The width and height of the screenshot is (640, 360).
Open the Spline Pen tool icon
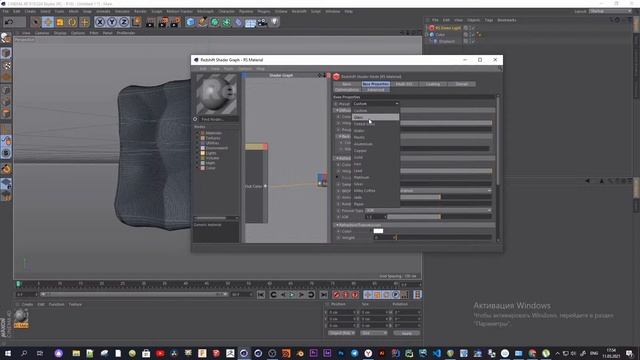[202, 22]
